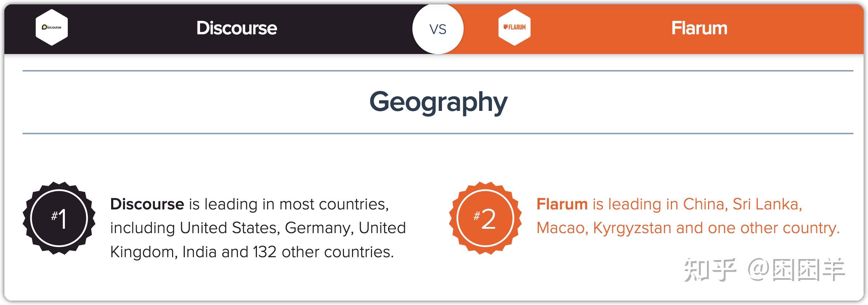Select the Discourse header title

point(237,28)
